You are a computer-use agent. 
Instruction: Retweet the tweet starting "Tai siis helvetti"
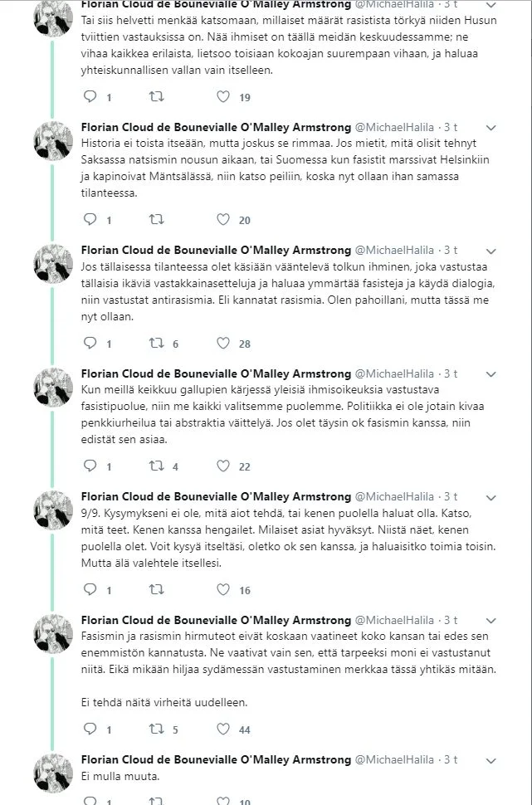(155, 97)
